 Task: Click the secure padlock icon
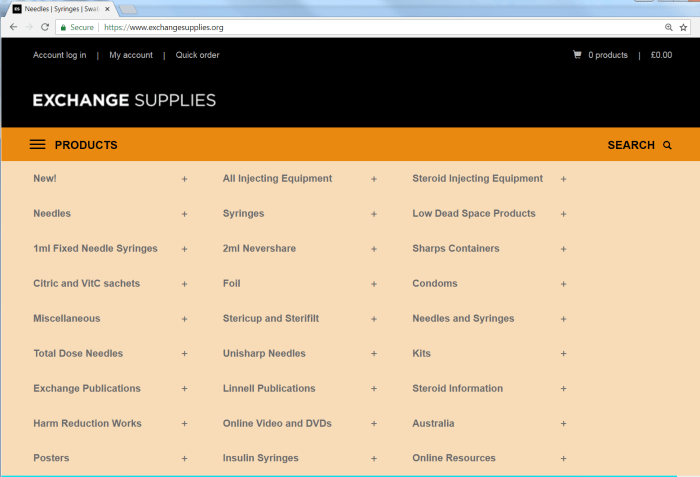click(x=63, y=27)
